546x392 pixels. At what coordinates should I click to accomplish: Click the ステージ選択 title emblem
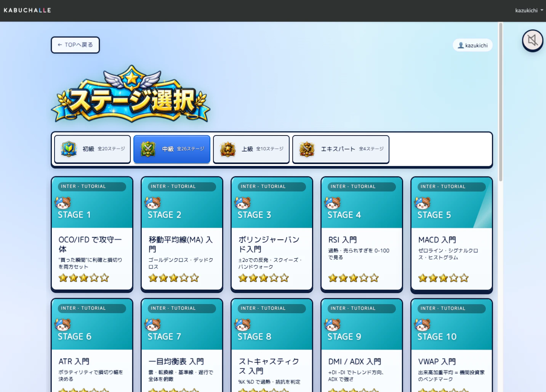click(131, 94)
